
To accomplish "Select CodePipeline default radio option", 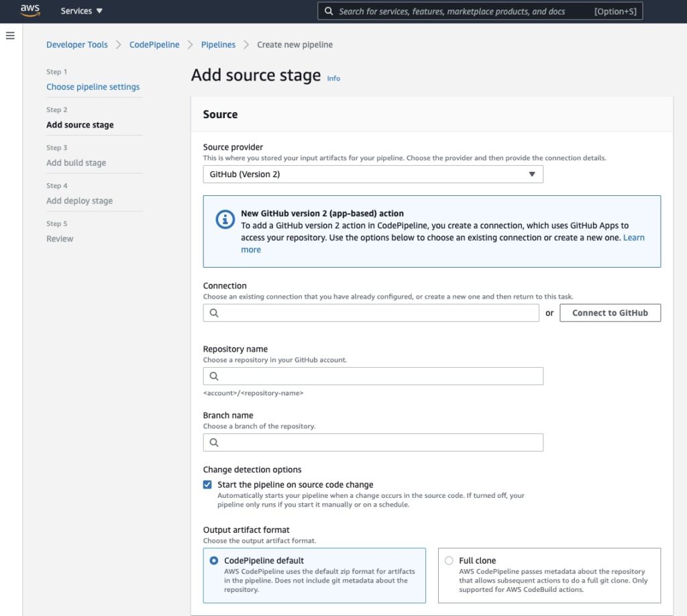I will tap(214, 560).
